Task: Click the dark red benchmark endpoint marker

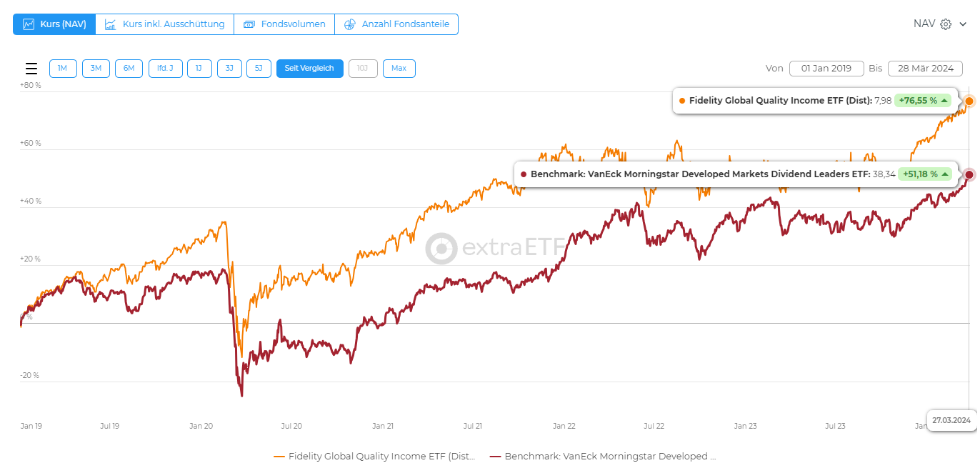Action: point(969,174)
